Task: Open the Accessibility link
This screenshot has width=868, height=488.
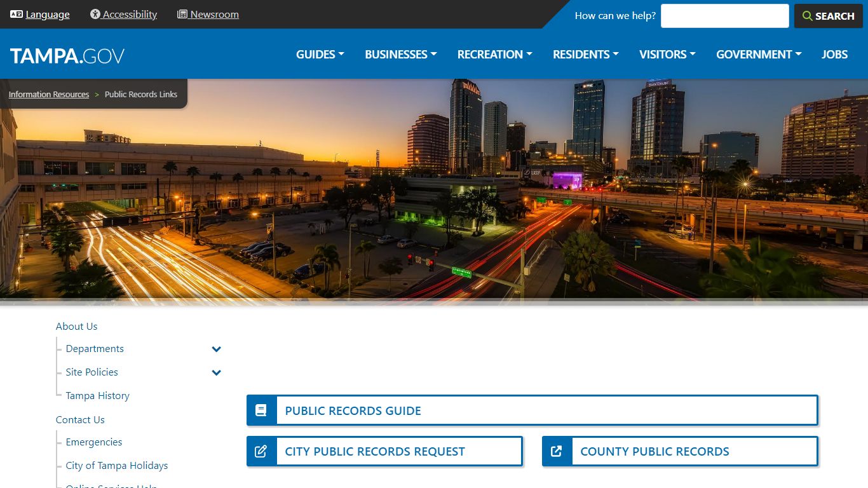Action: [x=130, y=14]
